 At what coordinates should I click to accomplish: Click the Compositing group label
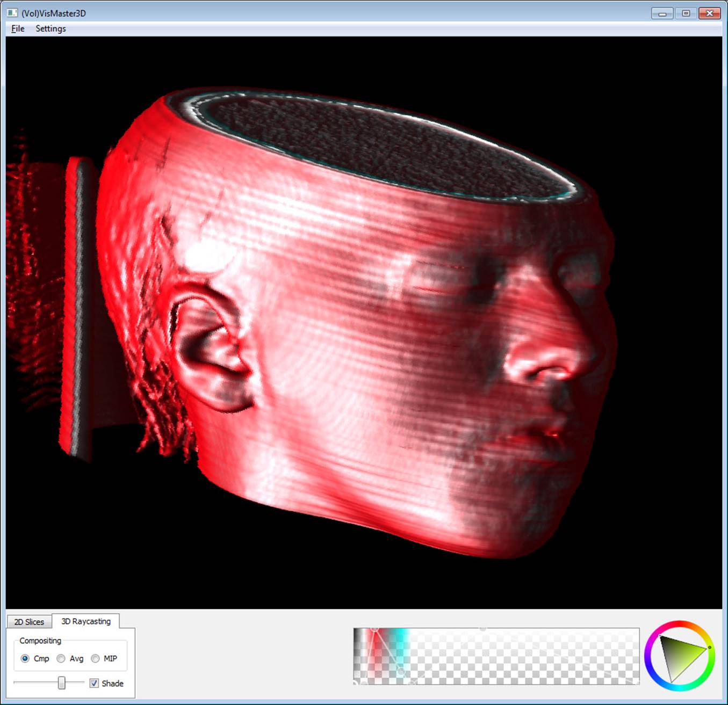40,641
